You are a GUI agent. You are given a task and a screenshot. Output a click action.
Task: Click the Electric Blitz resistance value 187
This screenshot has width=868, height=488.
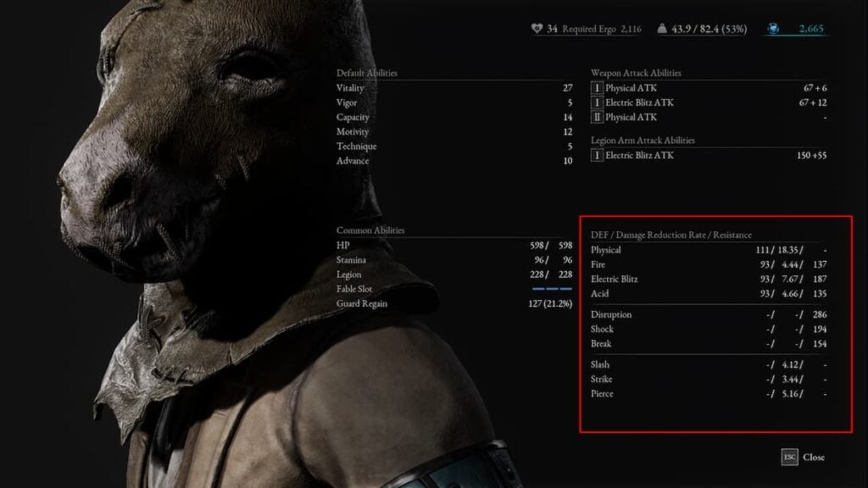pyautogui.click(x=820, y=280)
